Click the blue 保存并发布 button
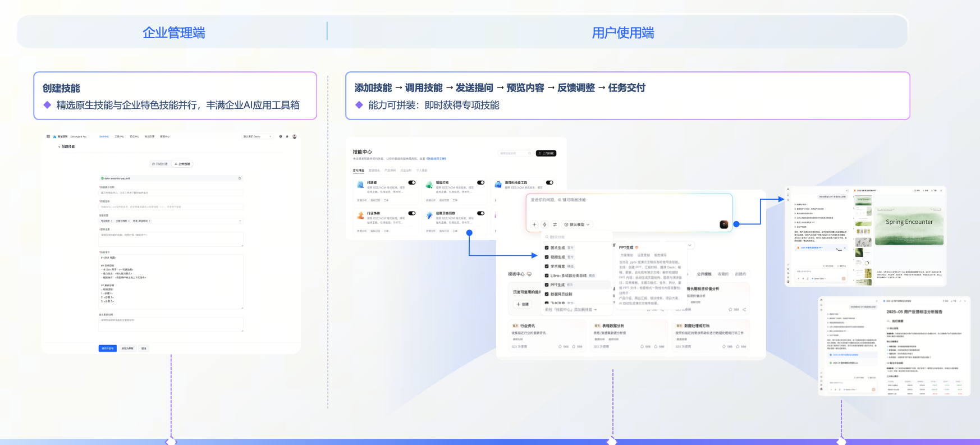 click(108, 348)
